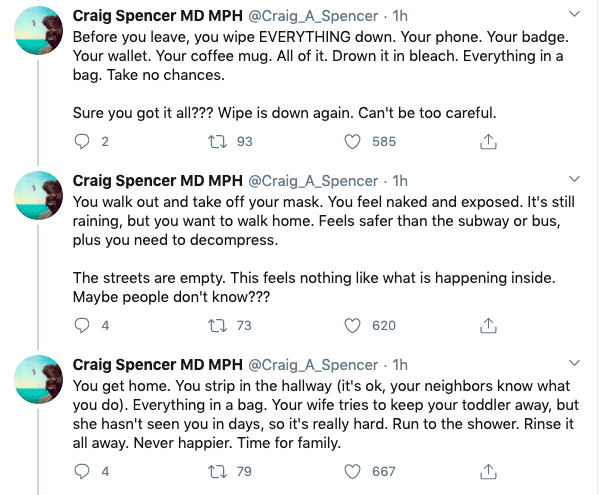Like the tweet with 585 likes
600x495 pixels.
point(352,142)
